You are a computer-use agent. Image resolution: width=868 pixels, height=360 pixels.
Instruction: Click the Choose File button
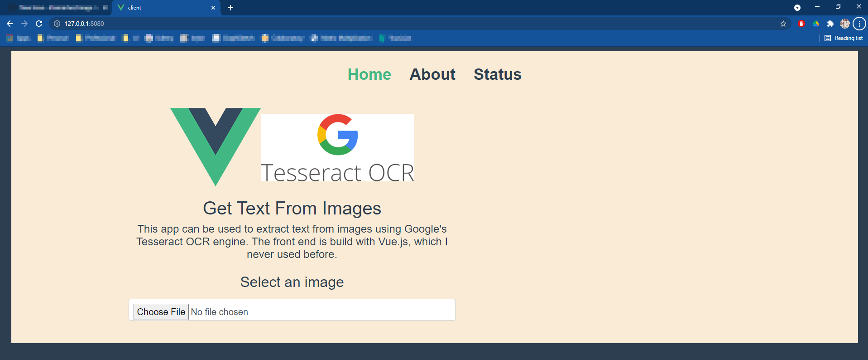[x=161, y=312]
